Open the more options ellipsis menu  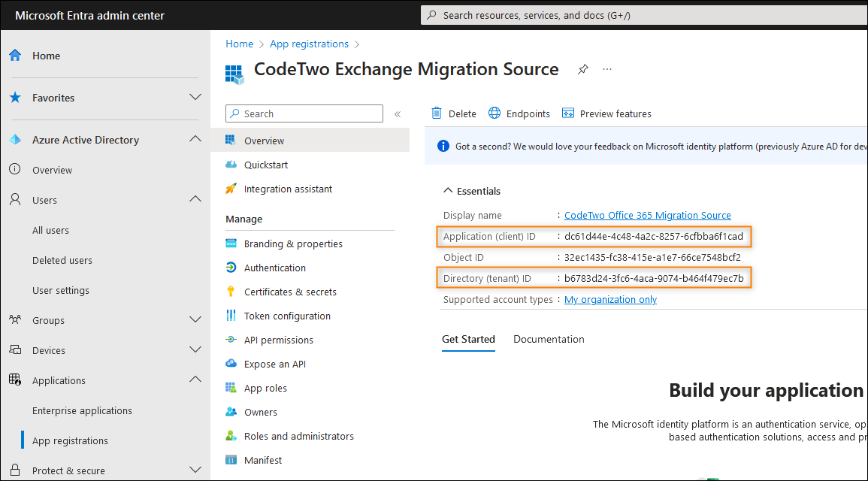pyautogui.click(x=607, y=69)
